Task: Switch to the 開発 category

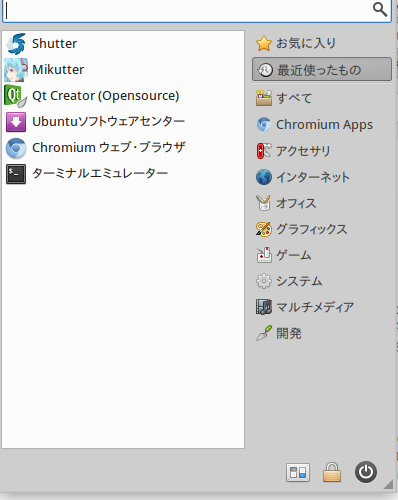Action: point(322,333)
